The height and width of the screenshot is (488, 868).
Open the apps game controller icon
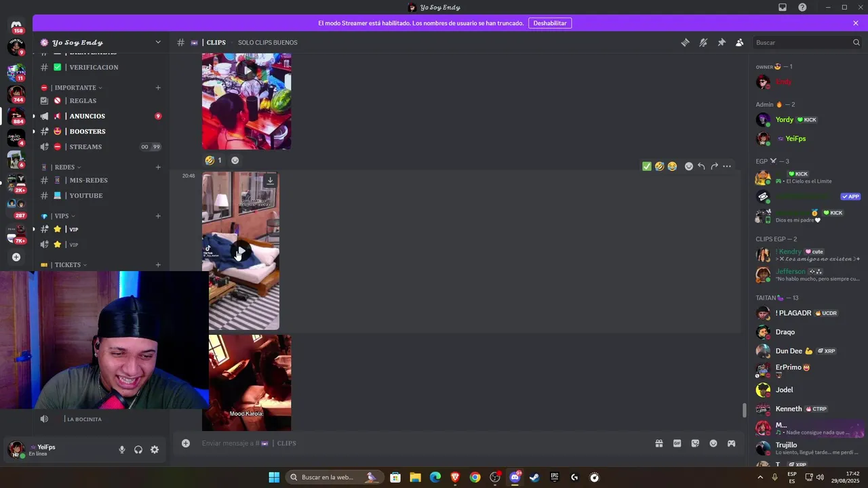click(x=732, y=443)
